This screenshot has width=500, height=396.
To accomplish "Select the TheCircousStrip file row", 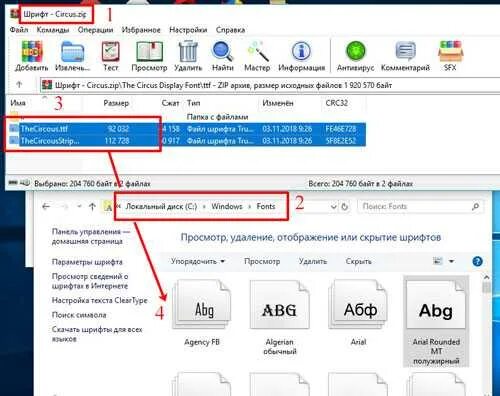I will (188, 140).
